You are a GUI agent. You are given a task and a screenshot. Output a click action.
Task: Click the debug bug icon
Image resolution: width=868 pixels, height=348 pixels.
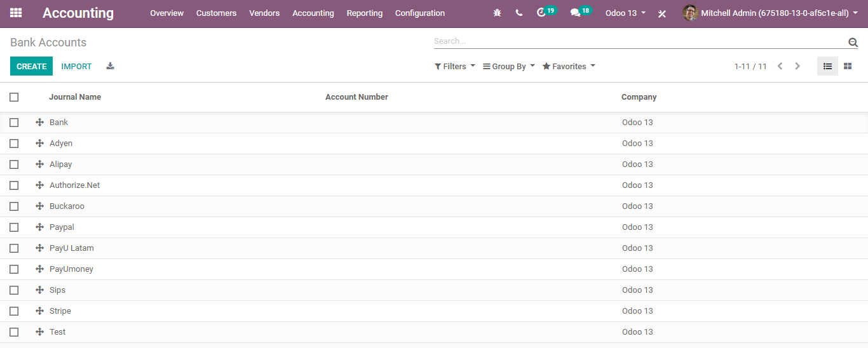point(498,13)
